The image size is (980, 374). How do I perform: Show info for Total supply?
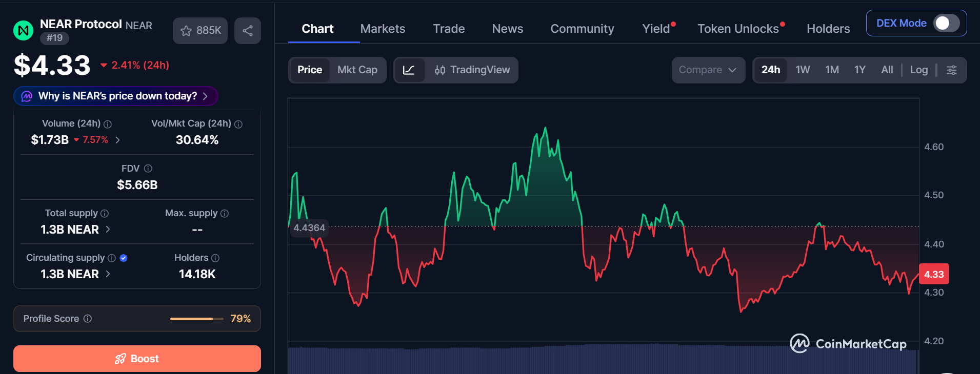pyautogui.click(x=105, y=214)
